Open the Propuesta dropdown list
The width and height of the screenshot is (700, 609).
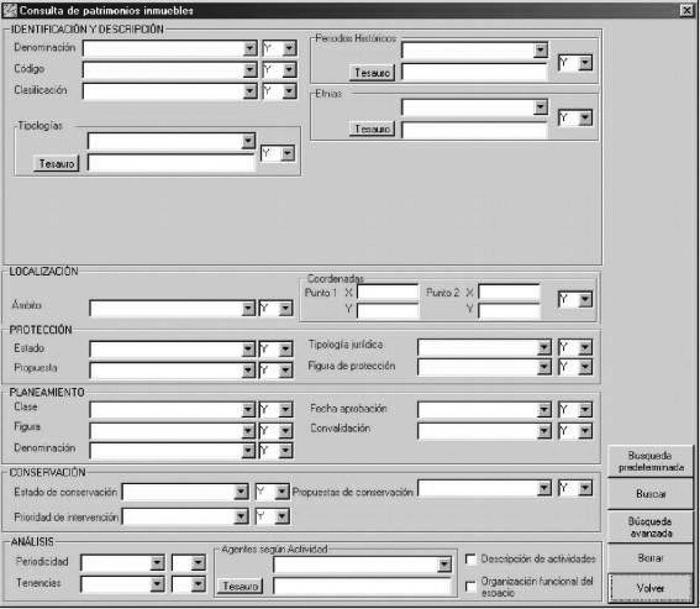tap(248, 370)
